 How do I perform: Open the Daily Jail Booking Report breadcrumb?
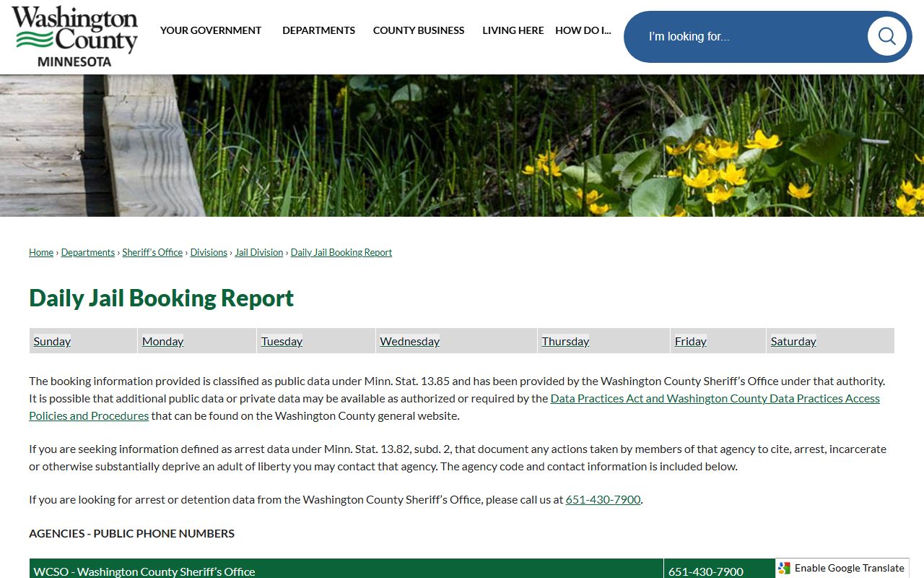(341, 252)
